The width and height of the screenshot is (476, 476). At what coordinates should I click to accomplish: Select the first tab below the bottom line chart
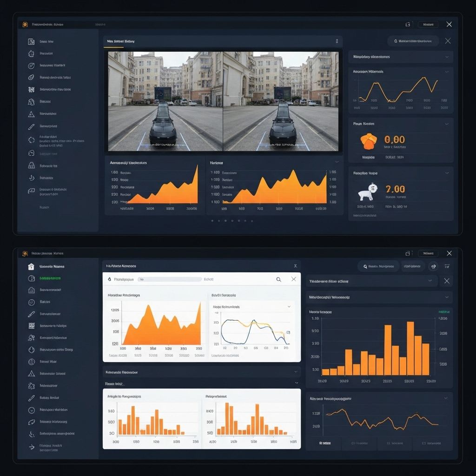325,443
